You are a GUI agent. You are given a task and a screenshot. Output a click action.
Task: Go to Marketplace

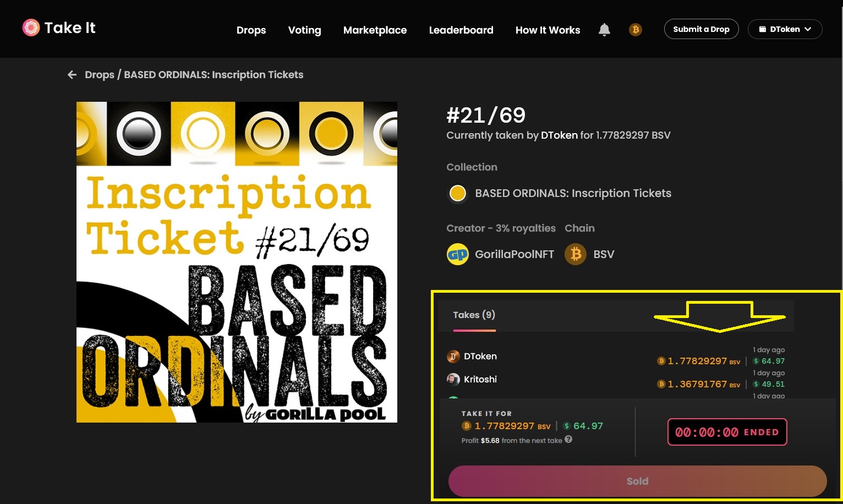tap(375, 30)
